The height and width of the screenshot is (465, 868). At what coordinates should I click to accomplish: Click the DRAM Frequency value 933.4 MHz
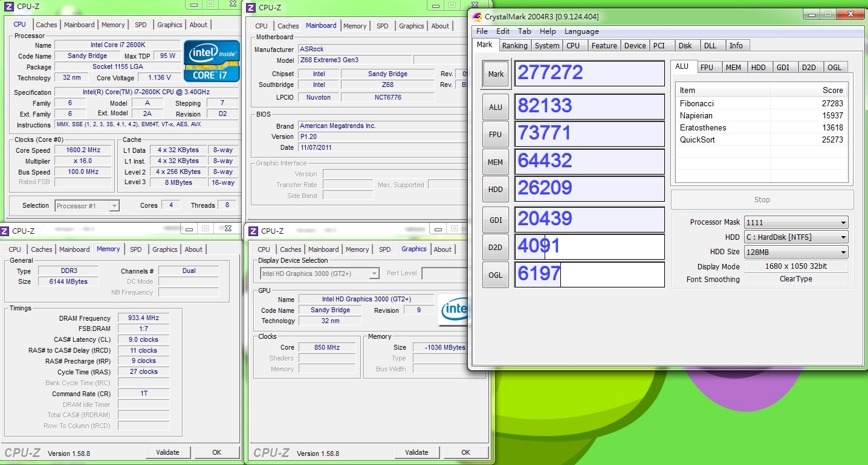143,318
